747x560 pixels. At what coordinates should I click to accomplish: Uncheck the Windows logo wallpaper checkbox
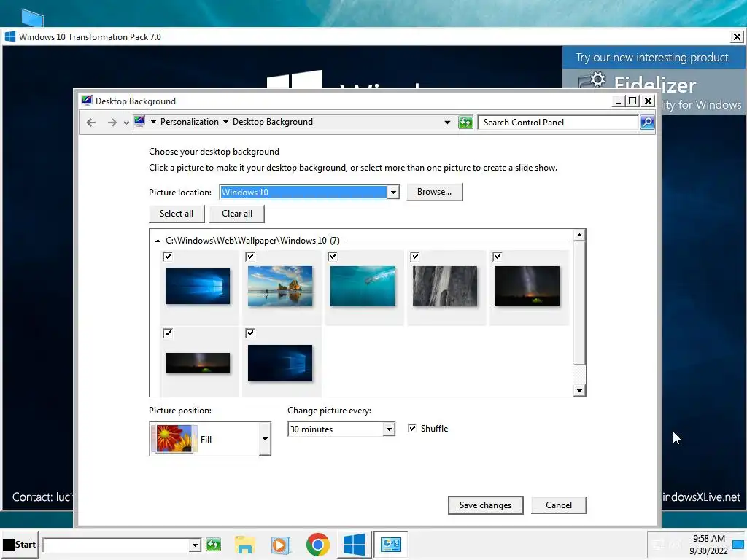[168, 257]
